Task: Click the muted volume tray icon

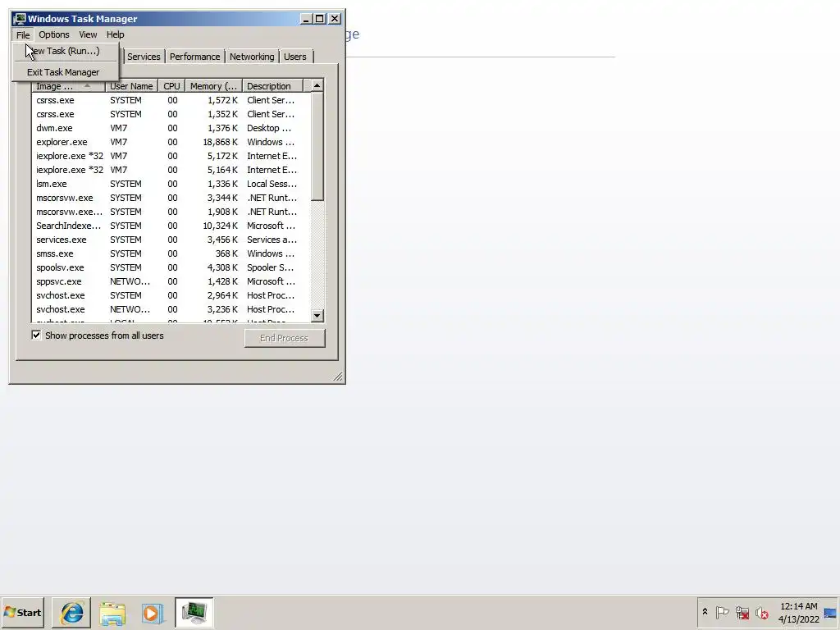Action: (x=761, y=612)
